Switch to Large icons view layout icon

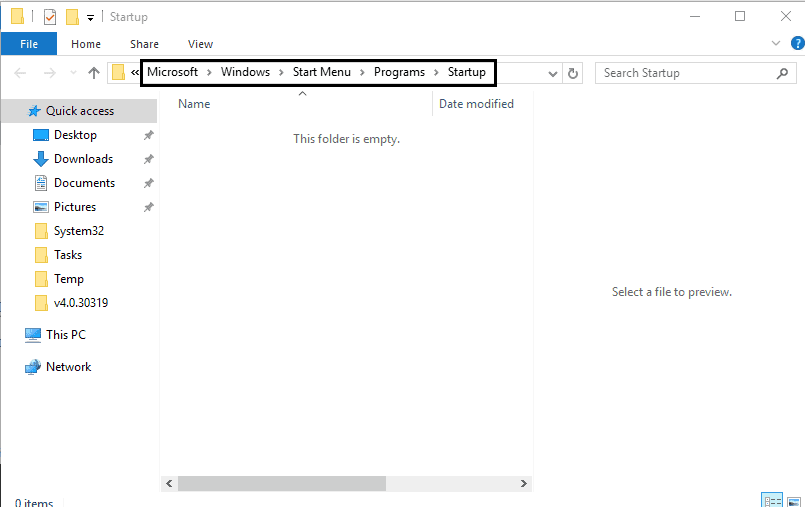(x=794, y=502)
